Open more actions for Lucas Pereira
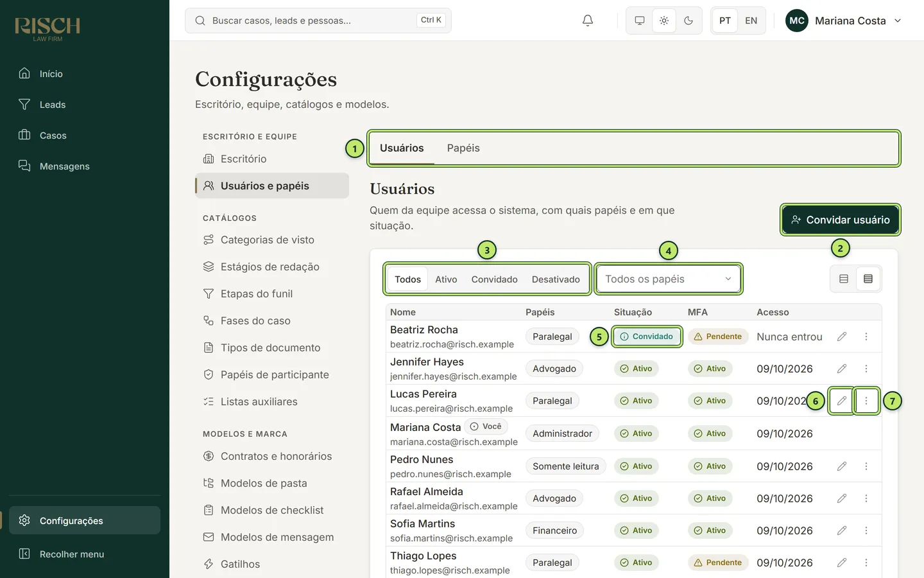Viewport: 924px width, 578px height. pos(866,401)
